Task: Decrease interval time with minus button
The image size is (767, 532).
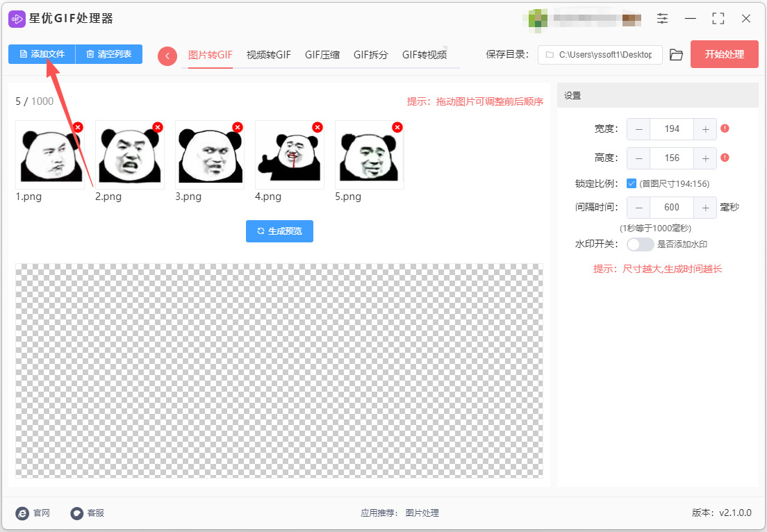Action: point(639,208)
